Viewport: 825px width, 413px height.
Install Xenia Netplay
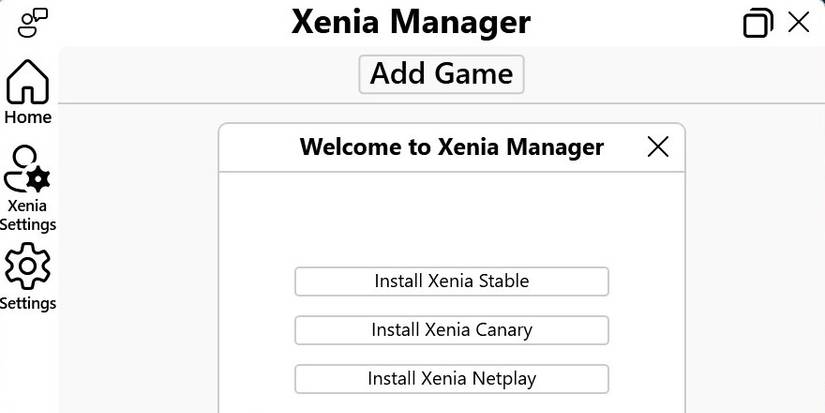[451, 379]
